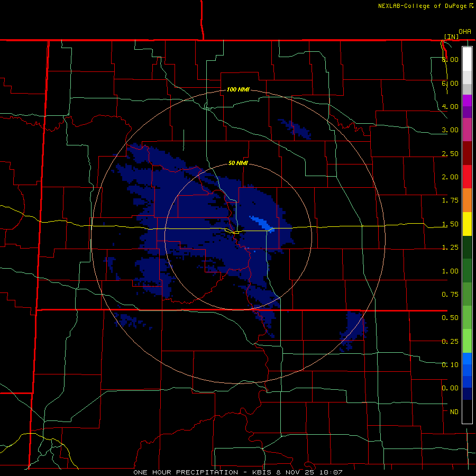Click the 0.50 legend value
This screenshot has height=476, width=476.
[x=450, y=318]
